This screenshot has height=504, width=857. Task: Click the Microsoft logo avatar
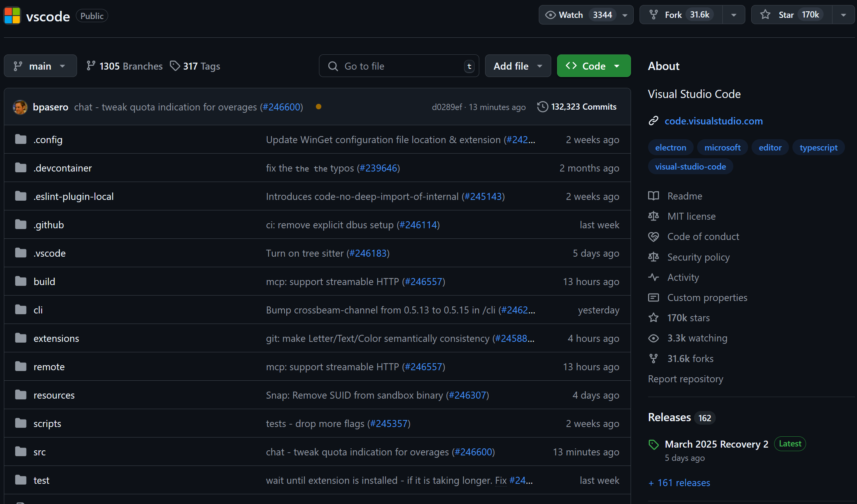point(12,16)
